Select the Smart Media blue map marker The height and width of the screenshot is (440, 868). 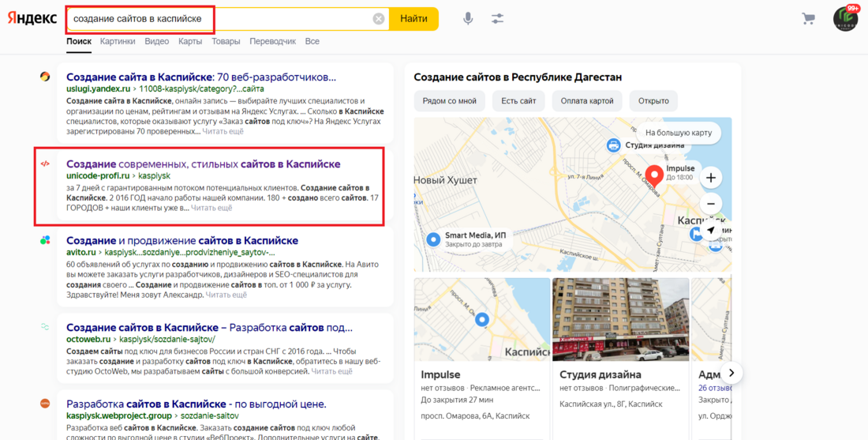point(433,239)
